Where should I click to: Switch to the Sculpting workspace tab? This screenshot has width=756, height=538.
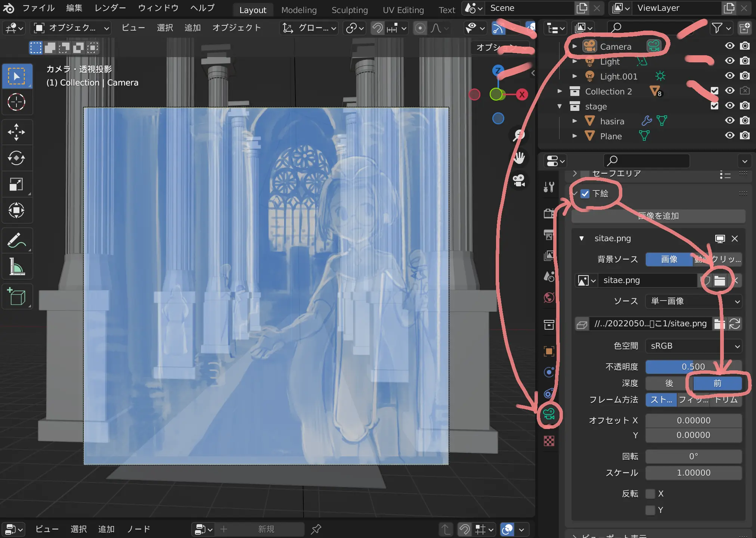click(x=350, y=10)
